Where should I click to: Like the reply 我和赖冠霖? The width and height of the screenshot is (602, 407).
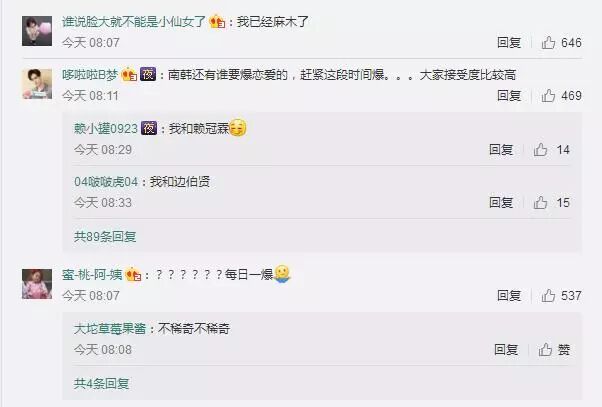(551, 150)
